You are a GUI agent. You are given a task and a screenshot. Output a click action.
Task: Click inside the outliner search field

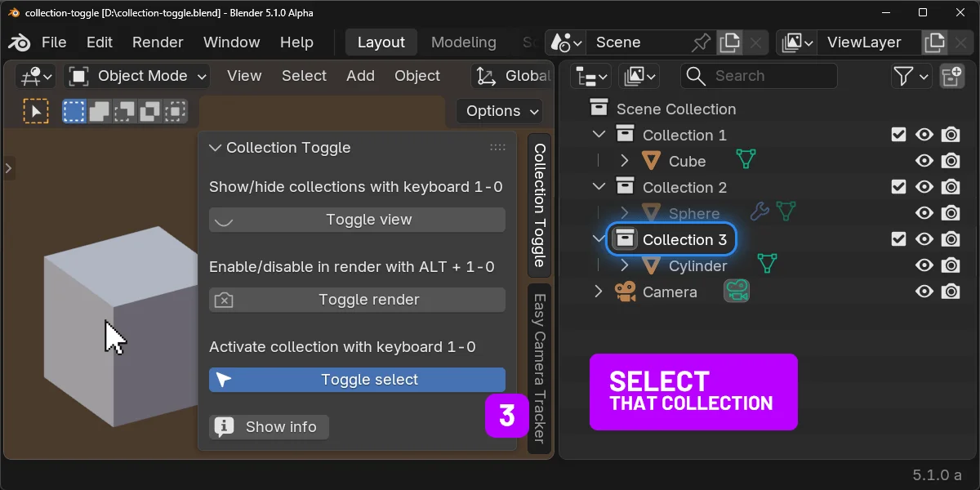759,75
